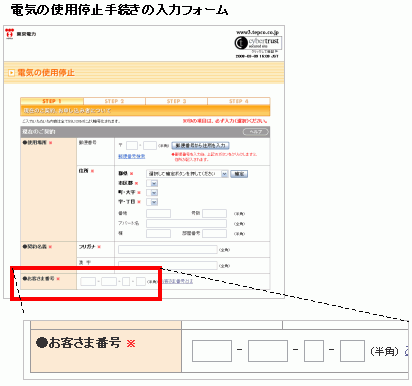Select the STEP 3 tab
The width and height of the screenshot is (412, 386).
point(176,101)
